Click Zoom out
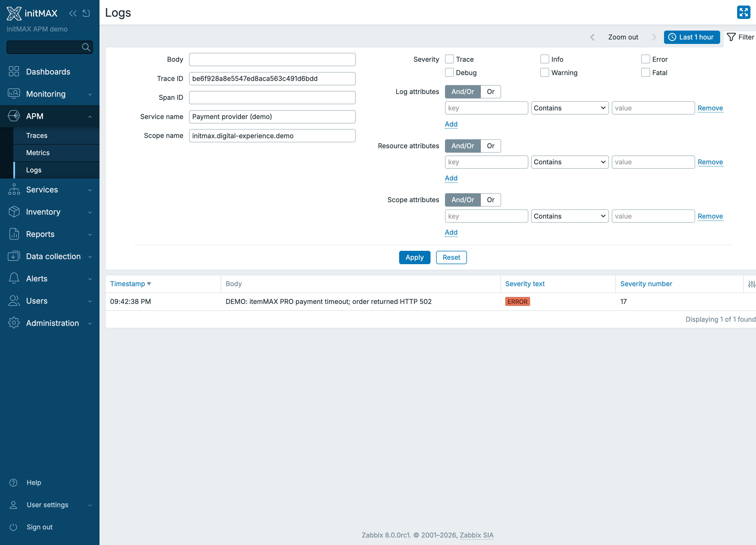This screenshot has height=545, width=756. tap(623, 37)
